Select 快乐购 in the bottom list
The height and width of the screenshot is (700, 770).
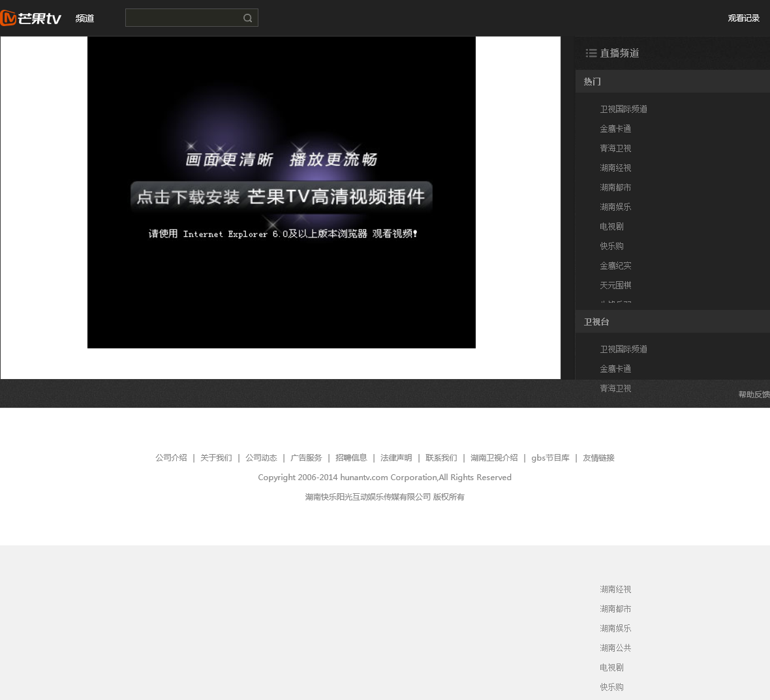click(611, 687)
